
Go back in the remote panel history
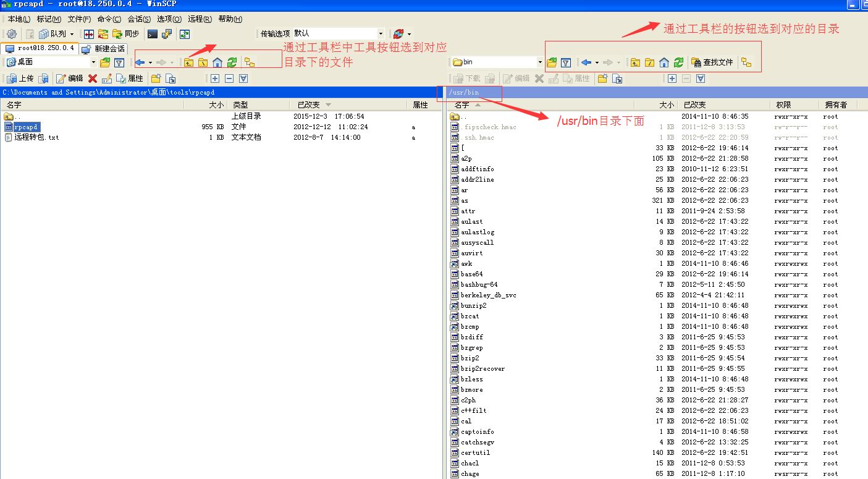tap(587, 62)
